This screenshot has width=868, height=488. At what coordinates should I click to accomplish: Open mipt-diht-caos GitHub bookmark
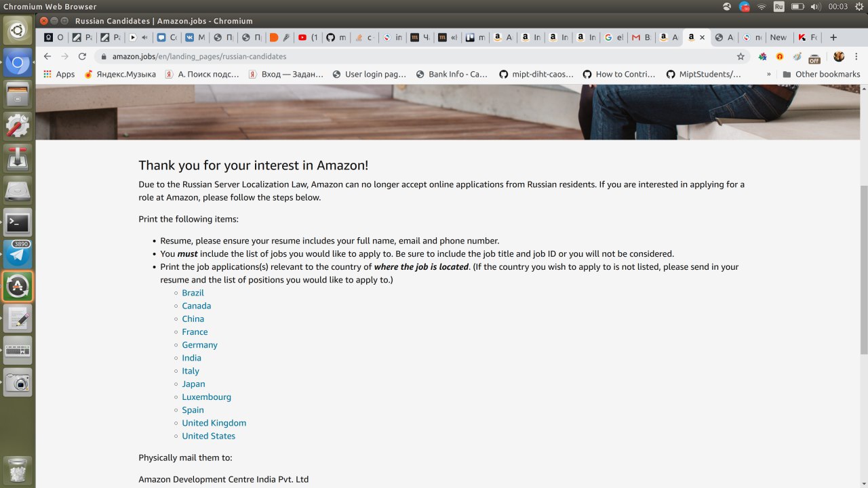pos(536,74)
